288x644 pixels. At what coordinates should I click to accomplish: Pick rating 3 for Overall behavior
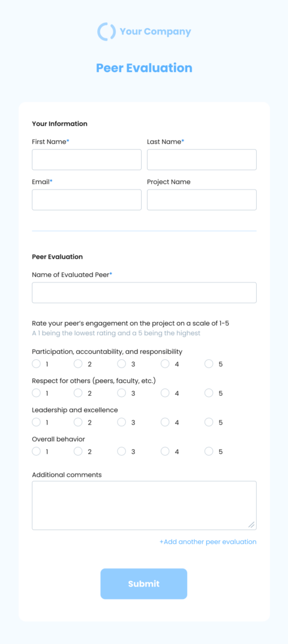(x=122, y=452)
